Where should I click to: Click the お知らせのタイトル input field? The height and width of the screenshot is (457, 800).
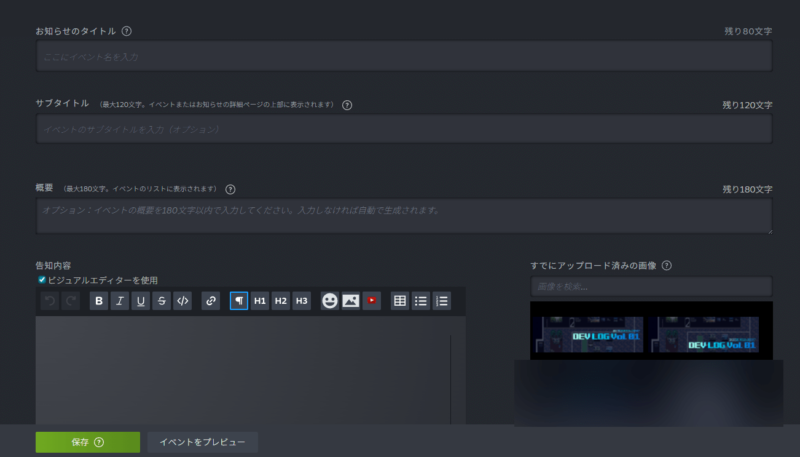(404, 57)
